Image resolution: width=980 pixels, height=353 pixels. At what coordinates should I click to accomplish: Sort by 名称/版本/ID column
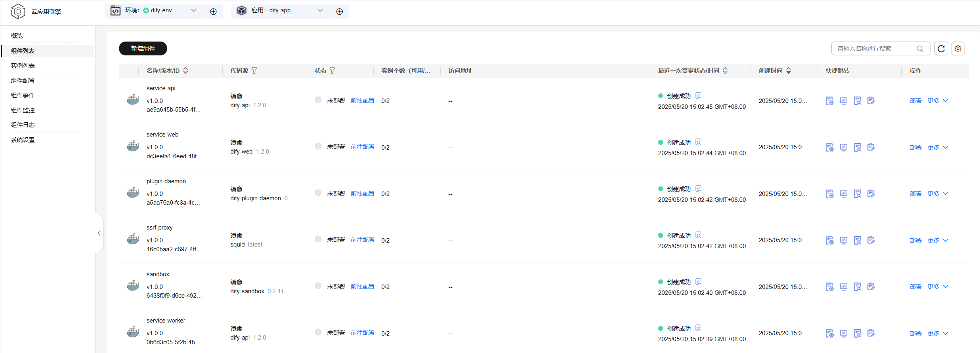[x=185, y=71]
